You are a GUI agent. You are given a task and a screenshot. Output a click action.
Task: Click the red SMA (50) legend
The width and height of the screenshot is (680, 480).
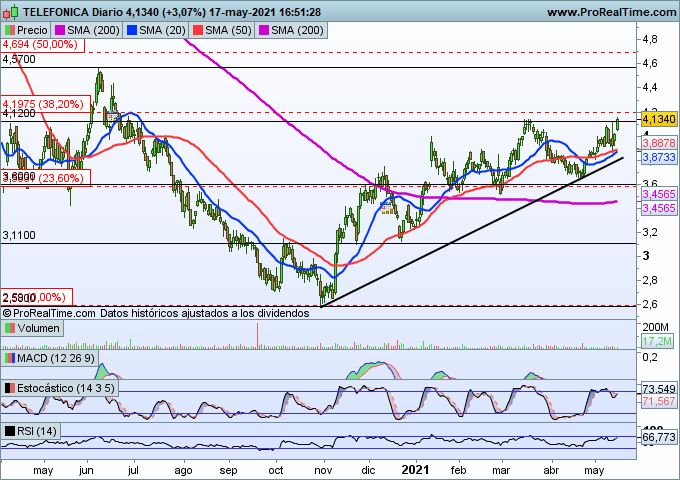click(222, 30)
